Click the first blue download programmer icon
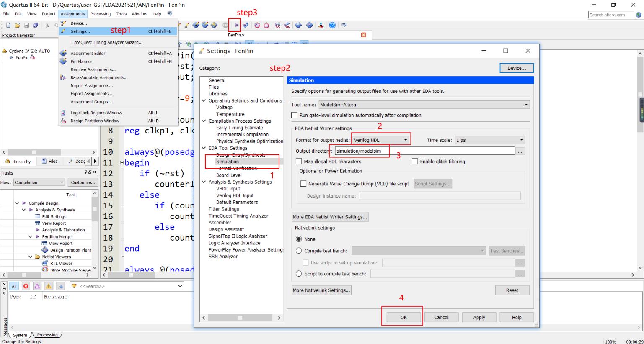 [298, 25]
